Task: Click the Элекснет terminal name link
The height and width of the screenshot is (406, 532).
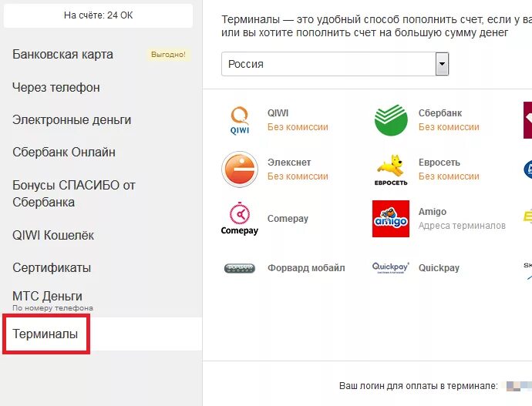Action: [289, 163]
